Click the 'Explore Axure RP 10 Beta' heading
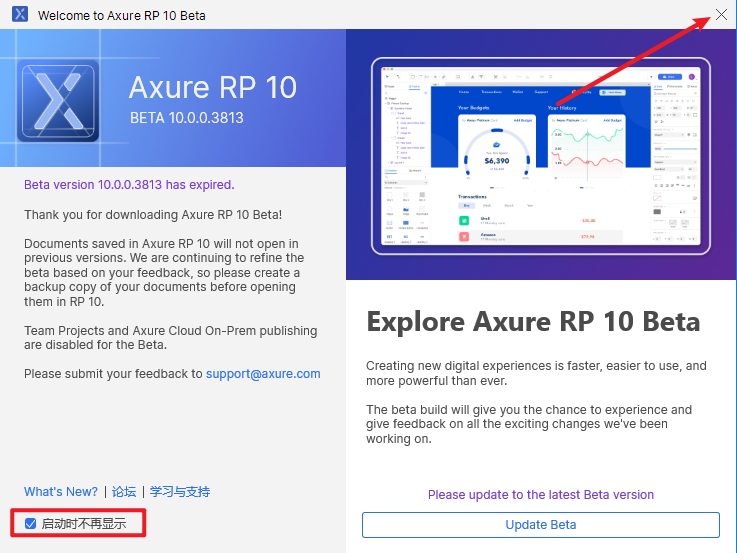The width and height of the screenshot is (737, 553). (x=533, y=322)
